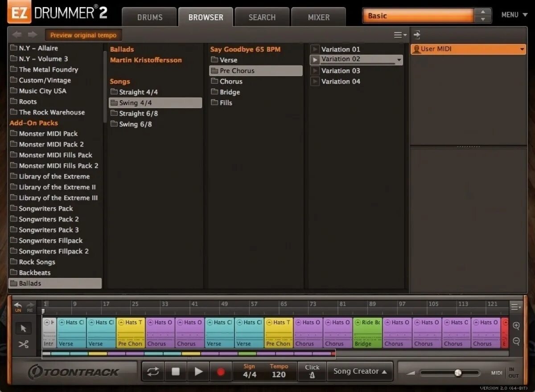Click the browser back arrow
This screenshot has height=392, width=535.
[16, 35]
